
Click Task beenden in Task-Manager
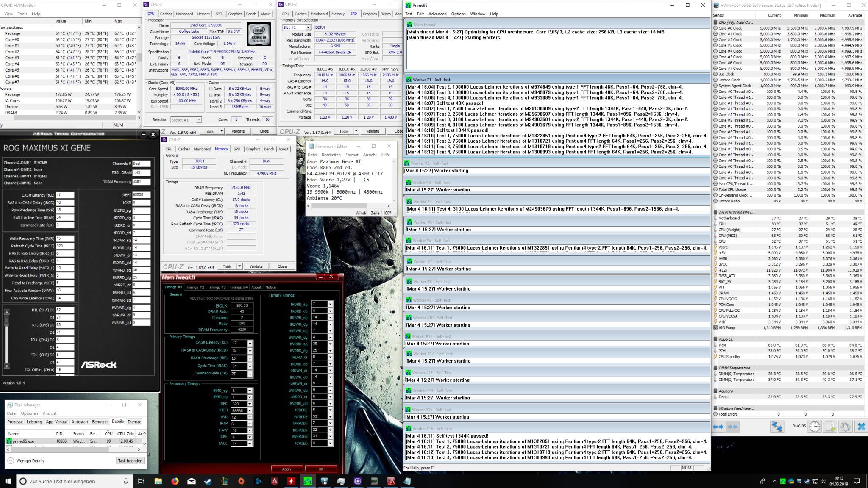click(x=130, y=461)
